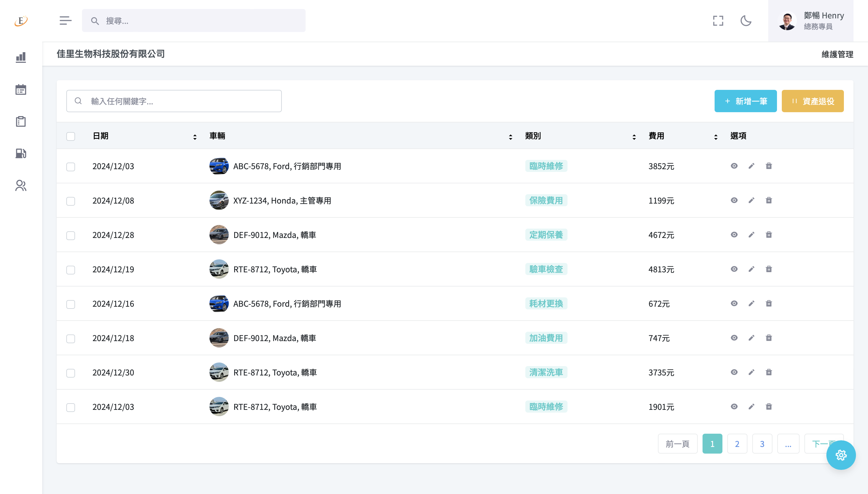Sort table by 車輛 column
The image size is (868, 494).
[x=510, y=137]
